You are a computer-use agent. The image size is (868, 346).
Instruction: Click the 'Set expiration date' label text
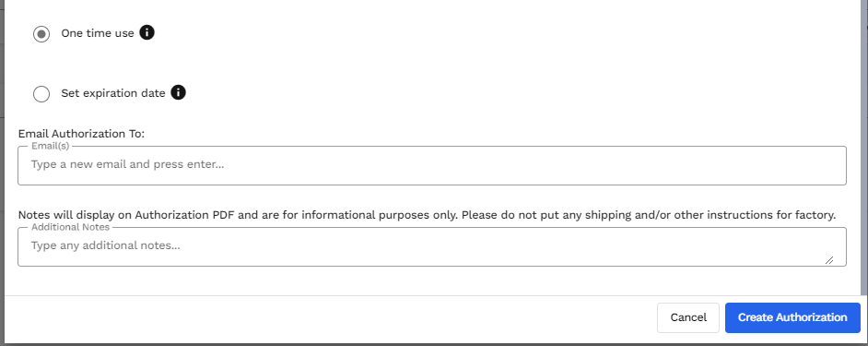(113, 93)
